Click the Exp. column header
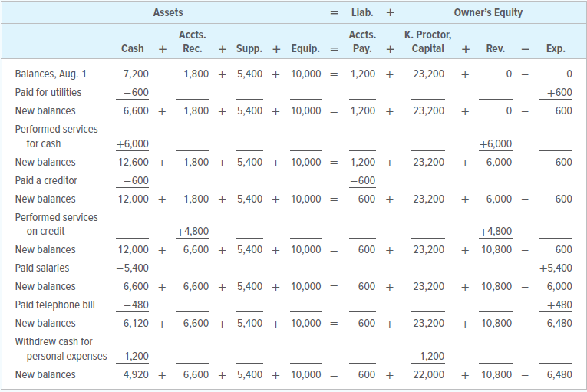 (556, 49)
